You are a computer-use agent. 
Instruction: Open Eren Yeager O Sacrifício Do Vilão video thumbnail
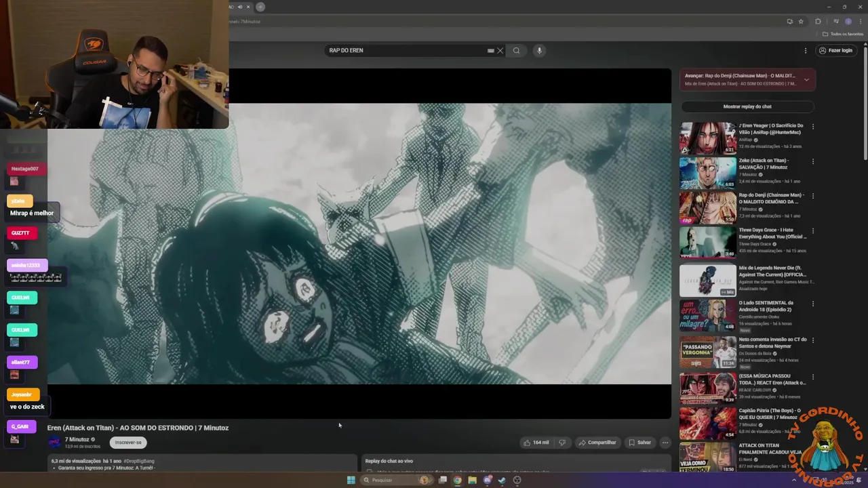[x=707, y=138]
